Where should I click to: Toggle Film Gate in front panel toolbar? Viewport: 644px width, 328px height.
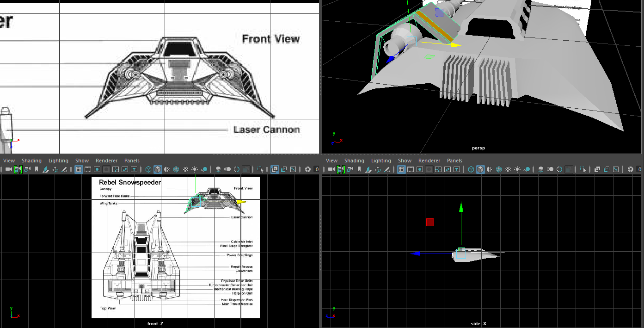click(88, 169)
